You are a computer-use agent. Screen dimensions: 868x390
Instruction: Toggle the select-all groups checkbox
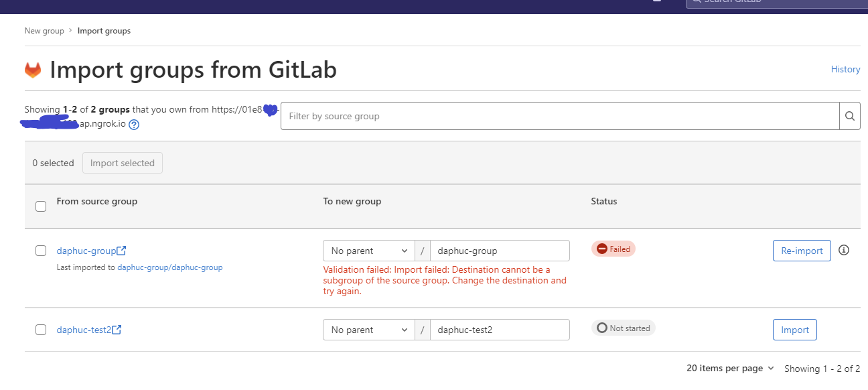[x=41, y=206]
